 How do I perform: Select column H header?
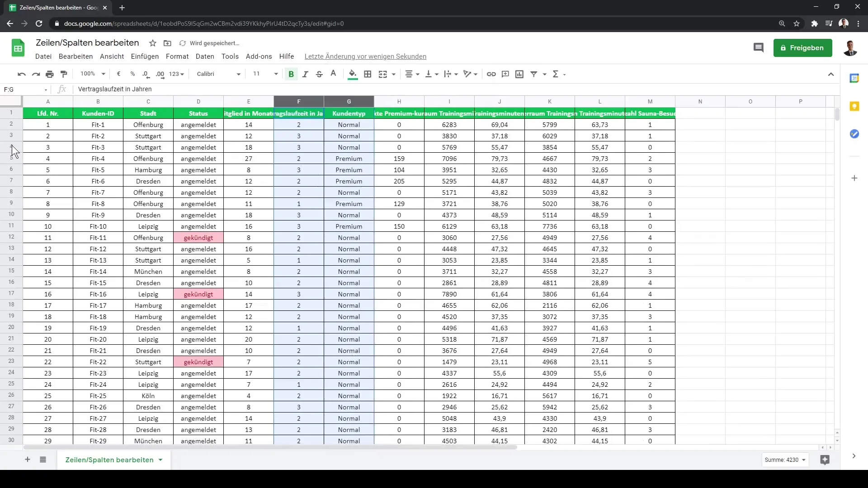click(x=399, y=101)
